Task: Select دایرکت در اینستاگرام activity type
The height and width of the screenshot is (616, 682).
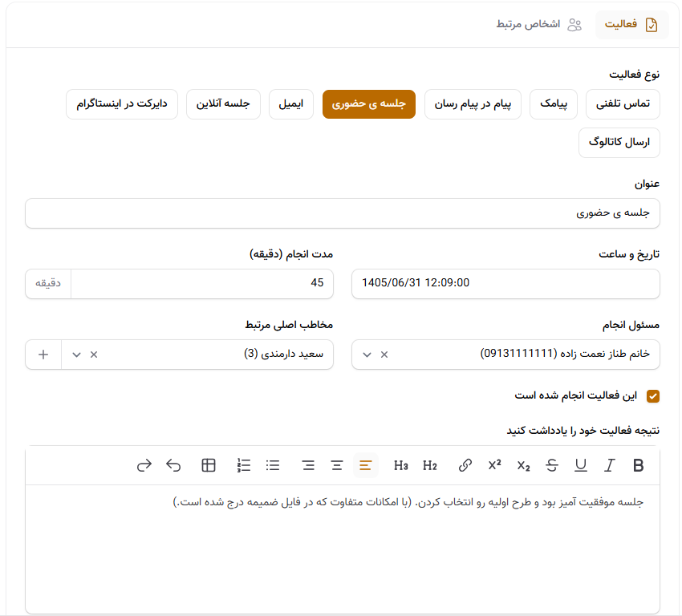Action: tap(122, 104)
